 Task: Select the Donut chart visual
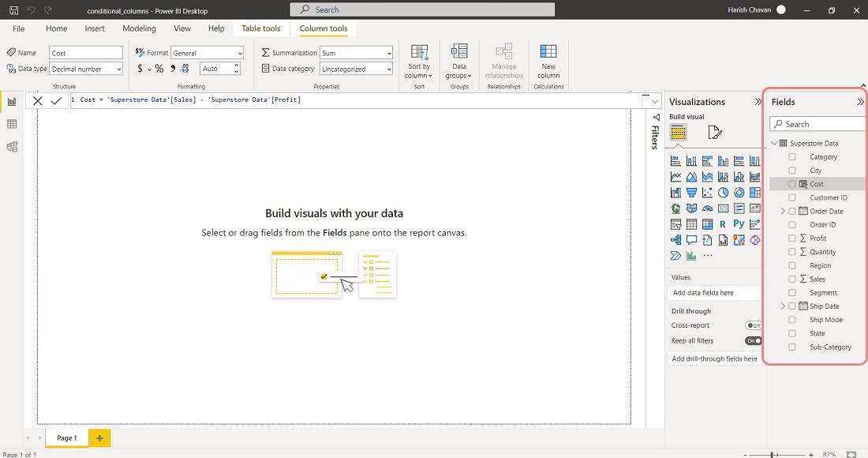pos(739,193)
